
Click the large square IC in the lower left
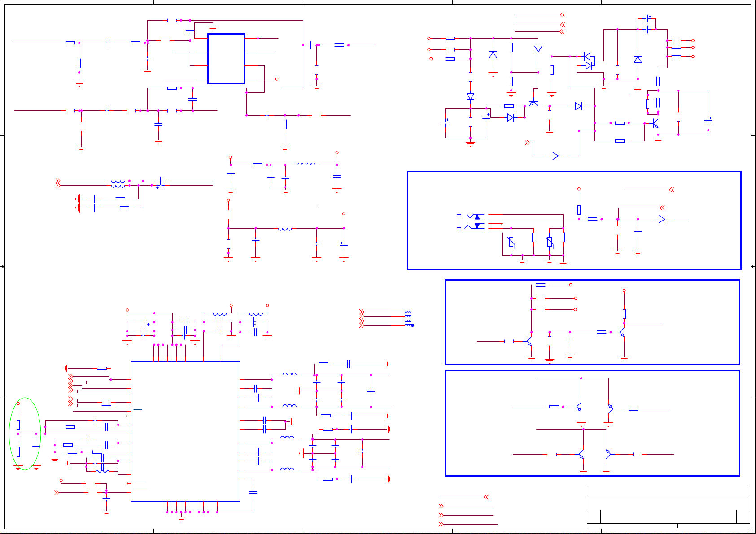pos(185,431)
